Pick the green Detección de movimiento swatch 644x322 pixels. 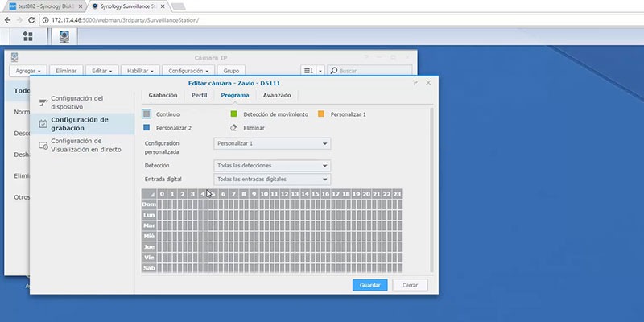[x=233, y=114]
